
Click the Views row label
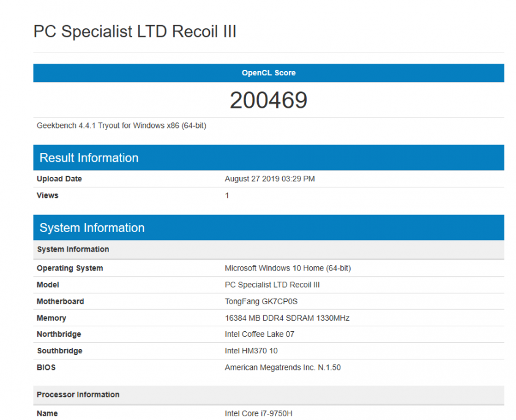tap(48, 195)
